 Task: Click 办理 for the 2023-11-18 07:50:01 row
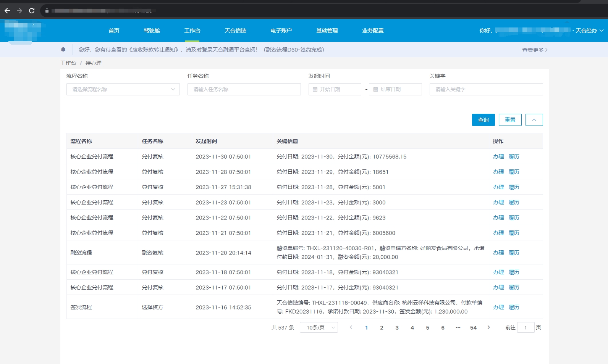click(498, 272)
